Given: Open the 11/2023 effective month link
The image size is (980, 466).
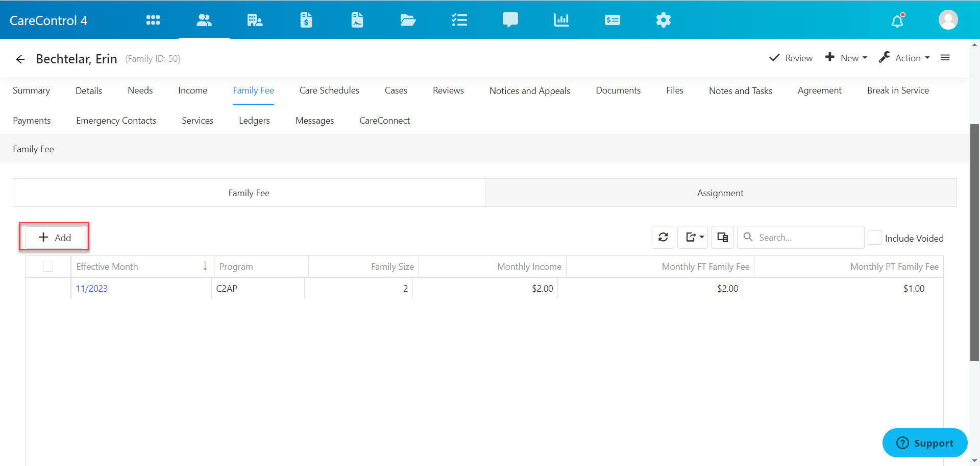Looking at the screenshot, I should pyautogui.click(x=92, y=289).
